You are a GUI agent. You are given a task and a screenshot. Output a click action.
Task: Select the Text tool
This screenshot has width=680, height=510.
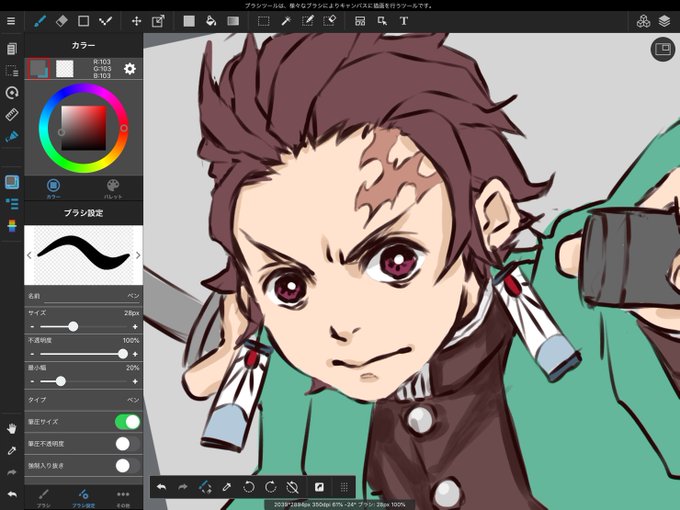coord(404,21)
